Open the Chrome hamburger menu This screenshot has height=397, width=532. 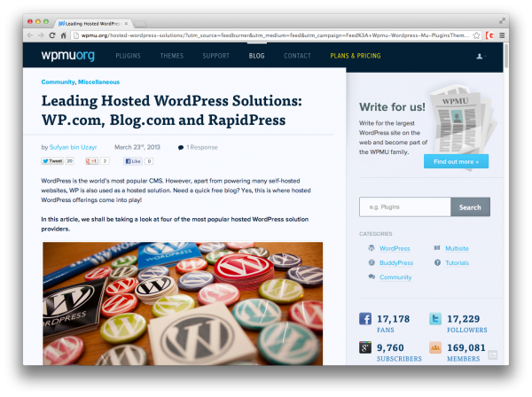(502, 35)
